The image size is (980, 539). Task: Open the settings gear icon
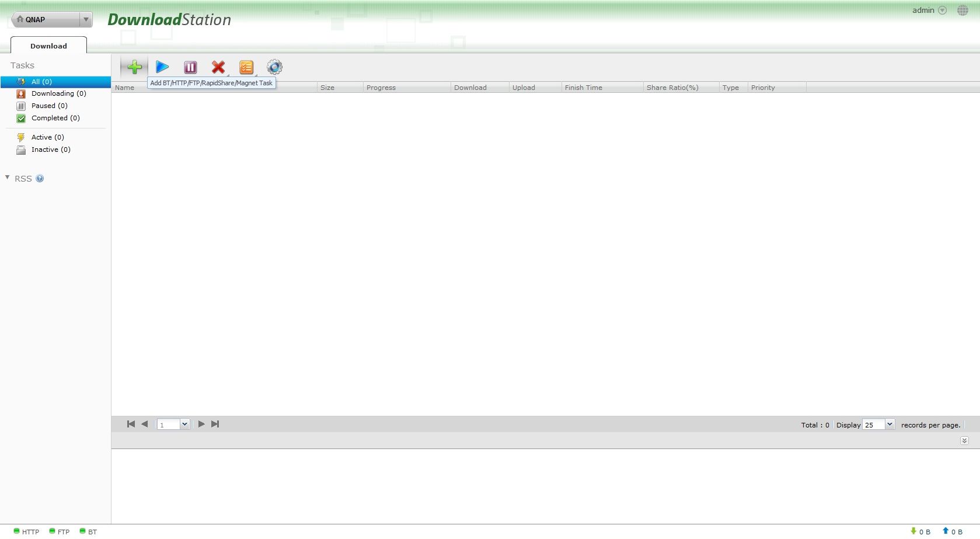pos(274,67)
